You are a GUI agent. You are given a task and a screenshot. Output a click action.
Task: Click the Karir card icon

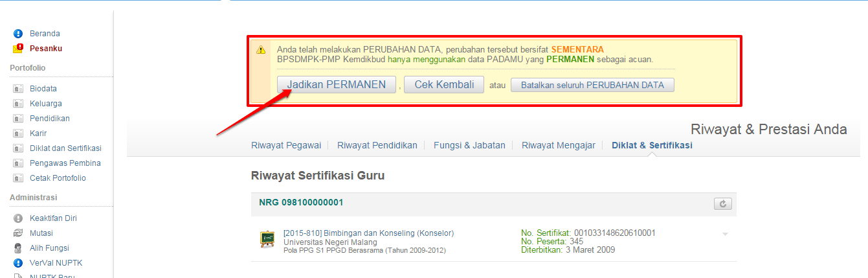(x=18, y=133)
